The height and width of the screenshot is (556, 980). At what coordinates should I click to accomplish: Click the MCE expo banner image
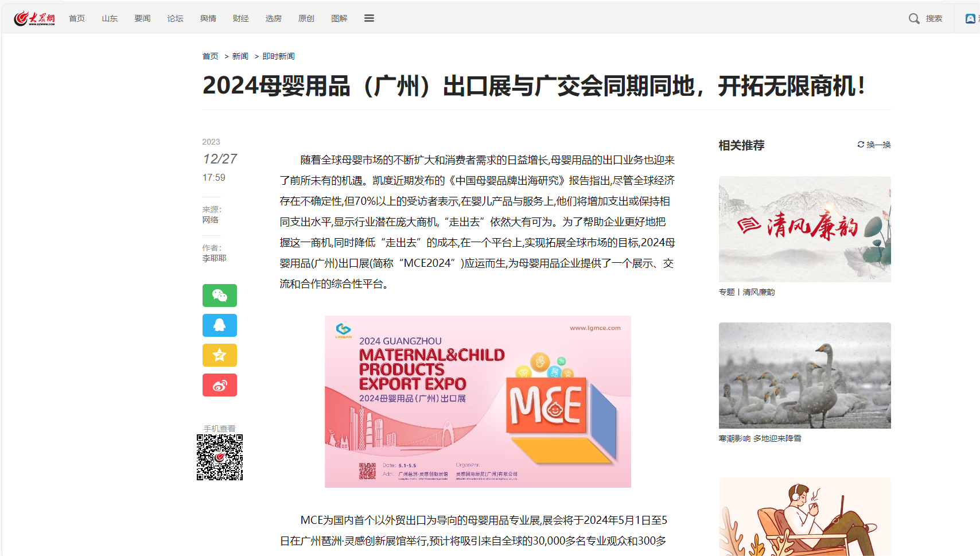(478, 402)
